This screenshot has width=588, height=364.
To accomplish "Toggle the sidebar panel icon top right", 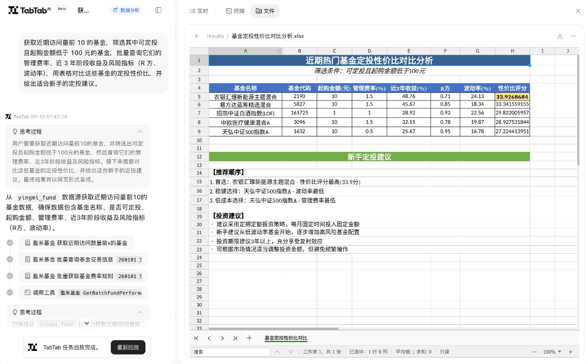I will coord(158,10).
